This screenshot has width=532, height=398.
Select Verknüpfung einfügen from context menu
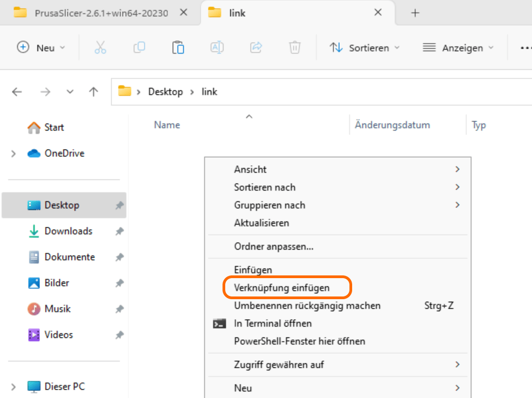click(281, 288)
